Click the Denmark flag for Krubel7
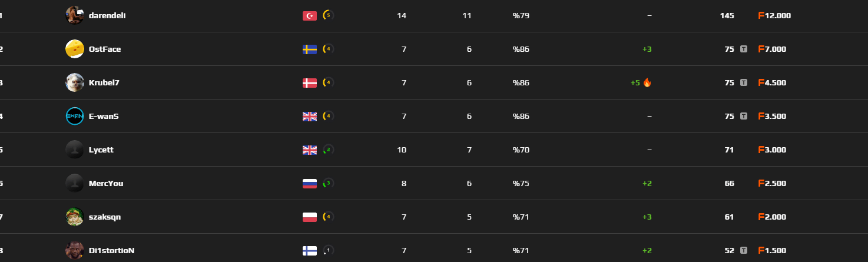Image resolution: width=868 pixels, height=262 pixels. [x=310, y=83]
